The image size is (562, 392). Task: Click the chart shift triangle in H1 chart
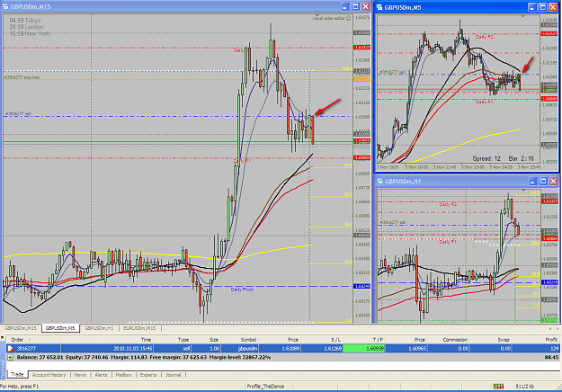[523, 191]
